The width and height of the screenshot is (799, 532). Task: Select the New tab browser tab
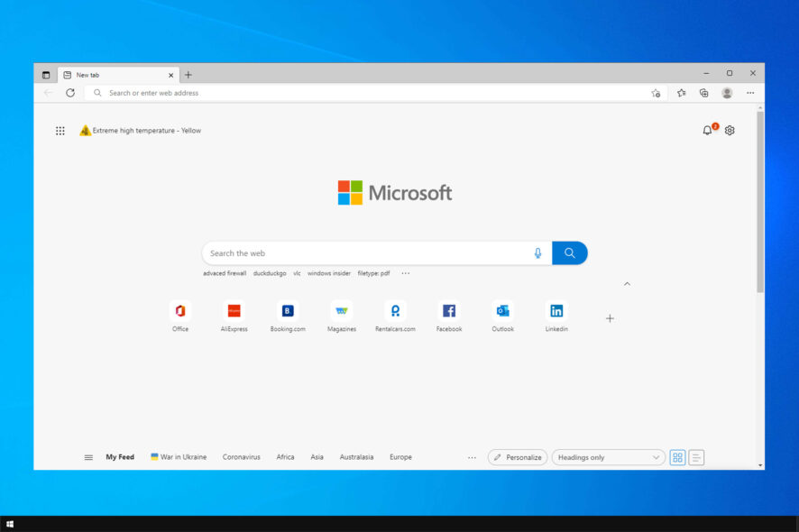[x=118, y=75]
